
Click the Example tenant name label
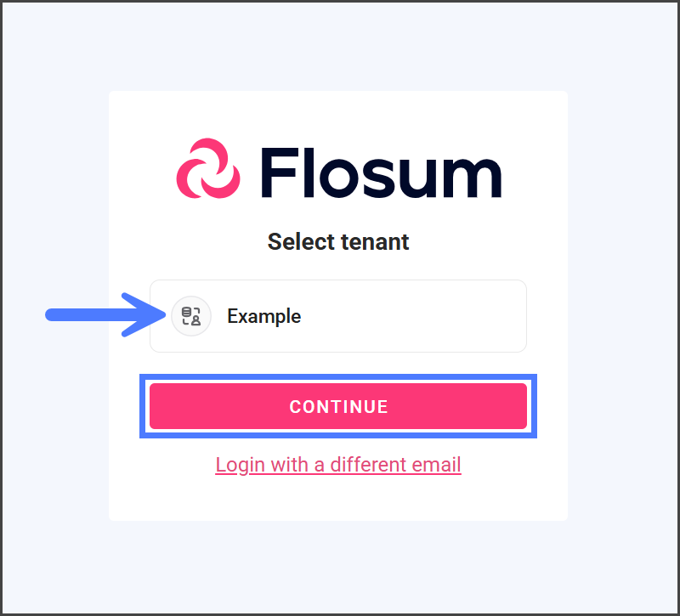pyautogui.click(x=263, y=316)
